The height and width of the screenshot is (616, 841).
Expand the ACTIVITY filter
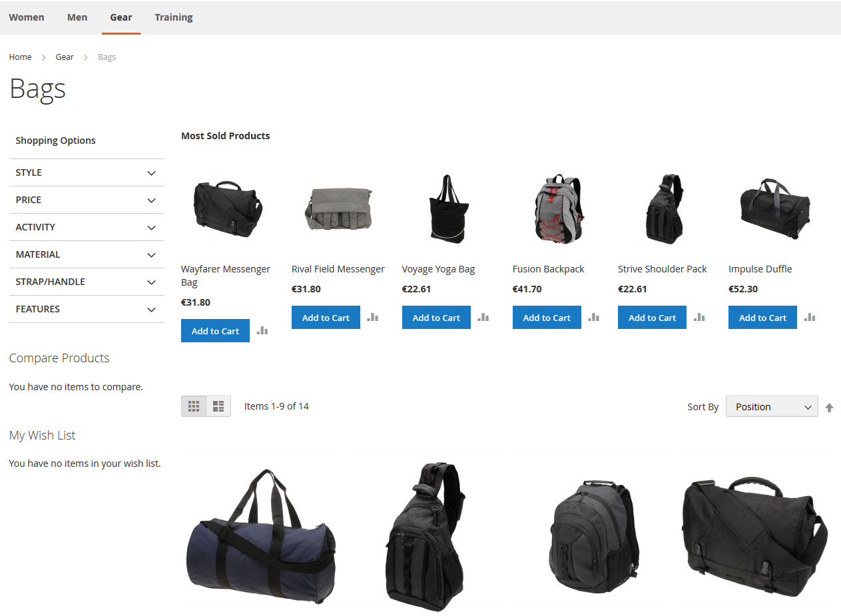pyautogui.click(x=87, y=227)
